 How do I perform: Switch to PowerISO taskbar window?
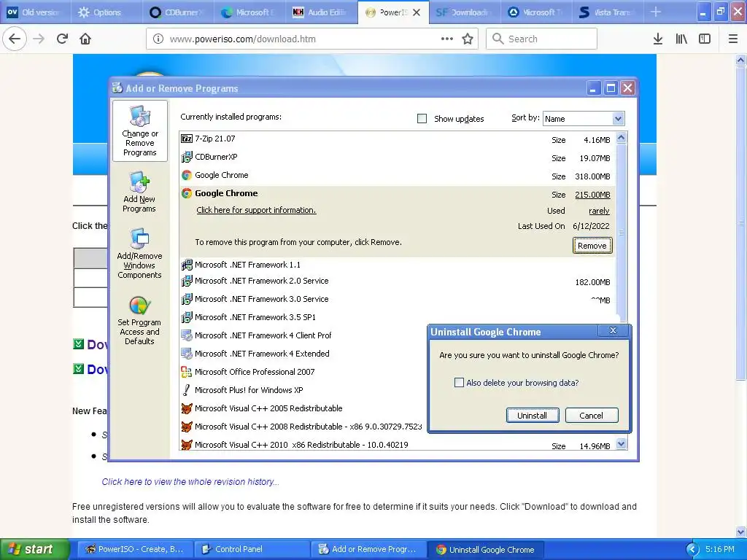[135, 550]
